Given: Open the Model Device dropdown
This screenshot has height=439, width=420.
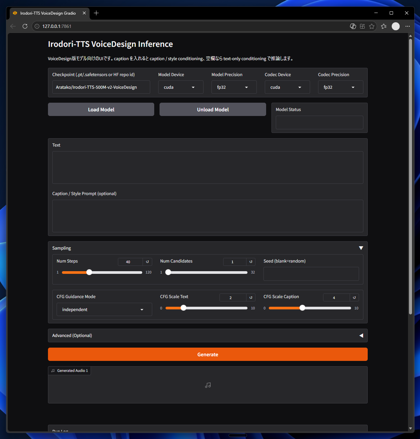Looking at the screenshot, I should click(x=180, y=87).
